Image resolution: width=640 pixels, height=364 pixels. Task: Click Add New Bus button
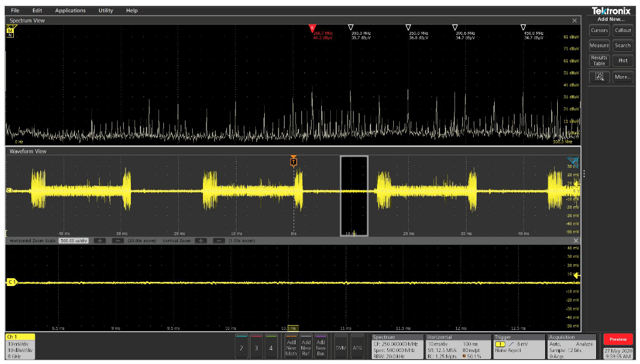coord(321,347)
